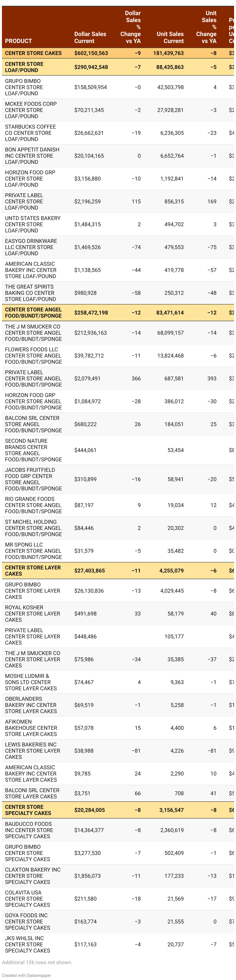Click the $158,509,954 dollar sales cell
This screenshot has height=980, width=236.
click(x=91, y=87)
